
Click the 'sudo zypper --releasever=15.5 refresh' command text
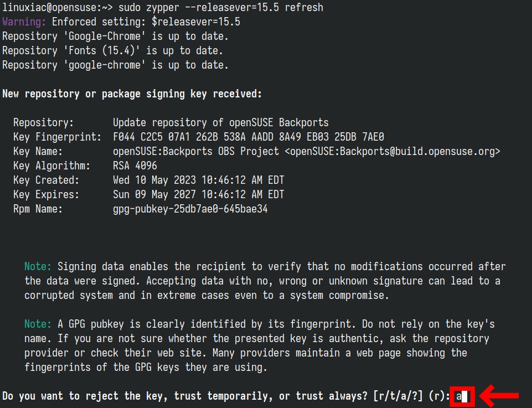220,7
